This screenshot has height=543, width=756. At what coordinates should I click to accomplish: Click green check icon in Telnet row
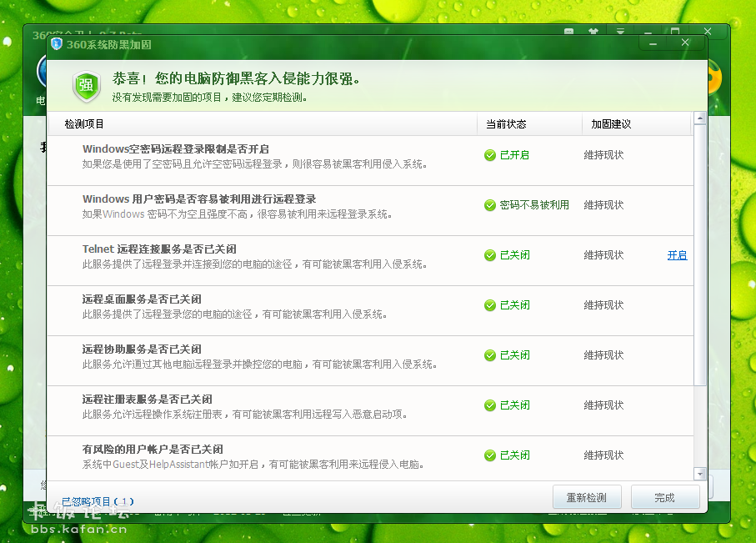(x=490, y=255)
